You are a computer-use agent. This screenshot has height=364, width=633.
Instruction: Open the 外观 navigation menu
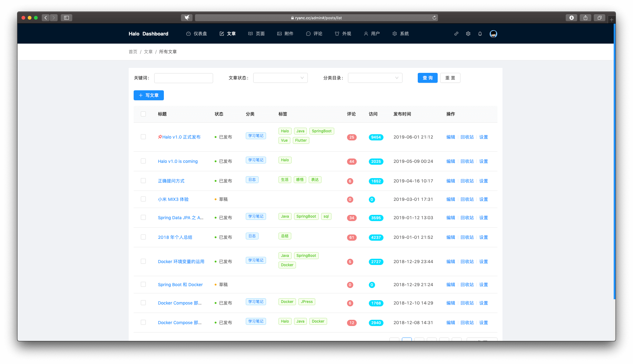click(x=343, y=34)
